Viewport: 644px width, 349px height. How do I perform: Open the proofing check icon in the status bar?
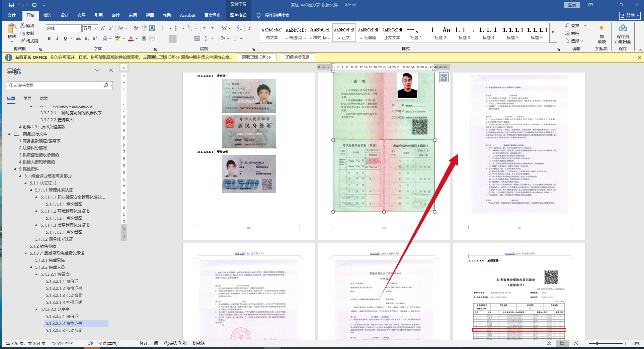90,343
